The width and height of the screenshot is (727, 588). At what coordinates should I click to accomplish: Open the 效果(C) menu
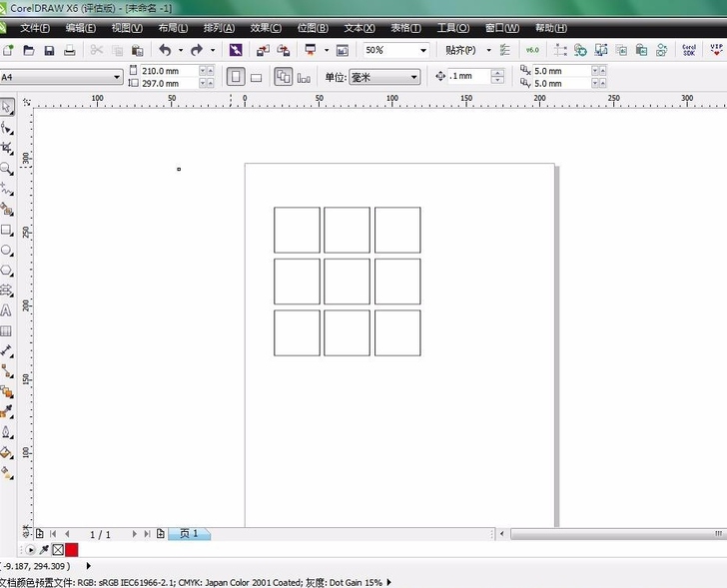(265, 28)
